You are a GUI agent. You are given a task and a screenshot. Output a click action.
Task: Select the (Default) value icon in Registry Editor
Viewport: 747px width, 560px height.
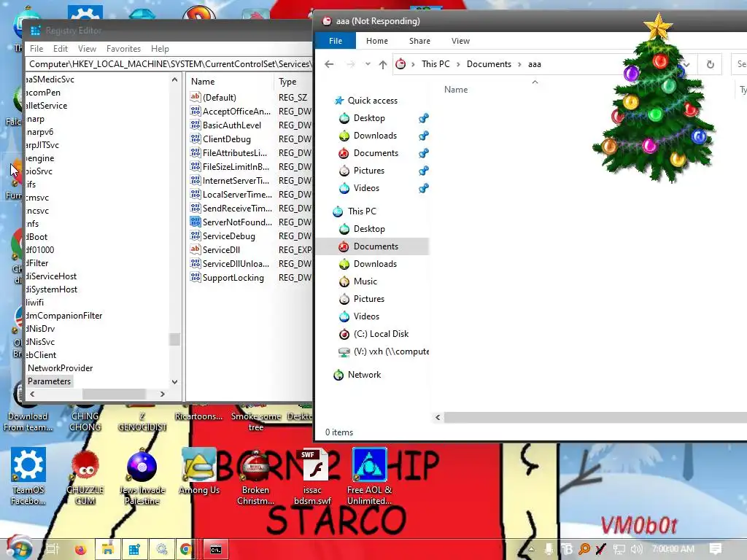(195, 97)
